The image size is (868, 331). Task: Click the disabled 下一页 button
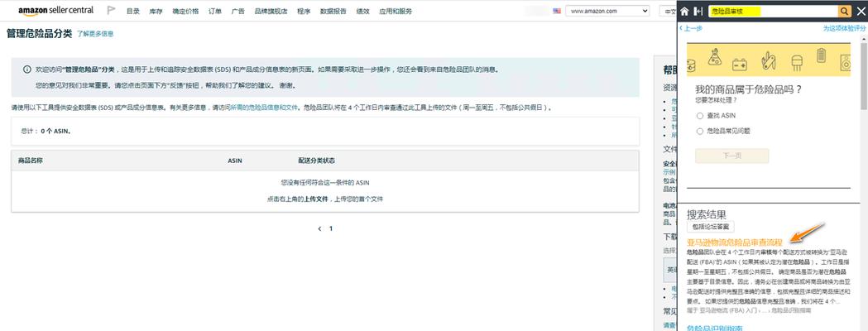pos(731,156)
